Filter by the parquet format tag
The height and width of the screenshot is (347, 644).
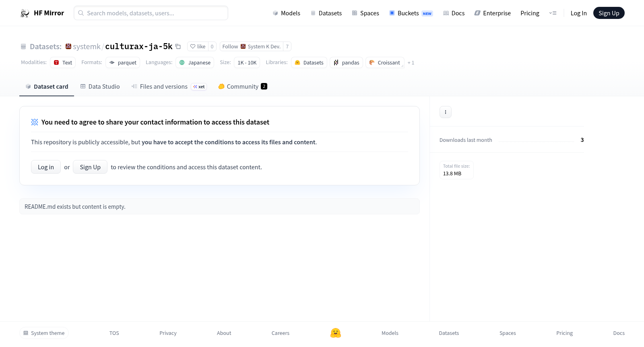pyautogui.click(x=123, y=62)
